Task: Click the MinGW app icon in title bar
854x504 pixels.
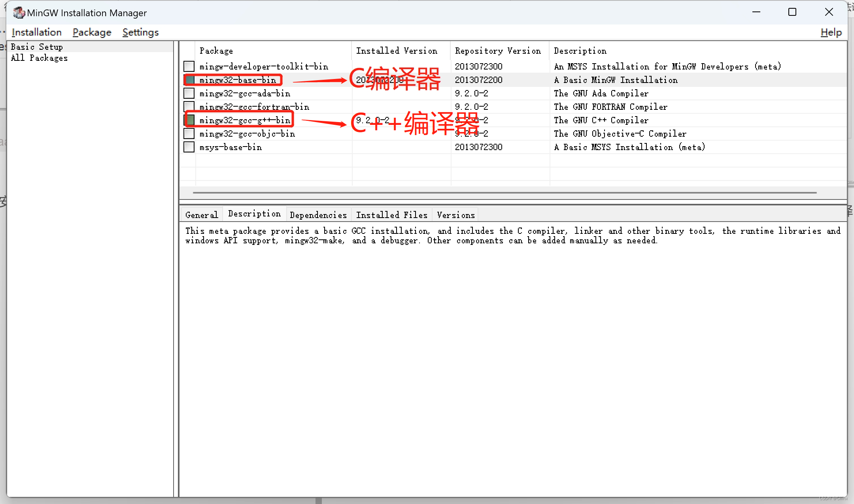Action: [19, 13]
